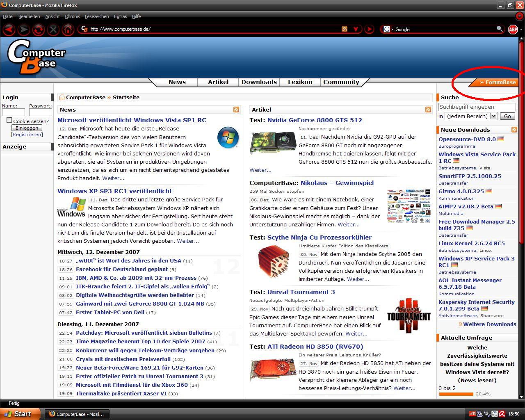Open 'Windows XP SP3 RC1 veröffentlicht' headline

coord(115,191)
